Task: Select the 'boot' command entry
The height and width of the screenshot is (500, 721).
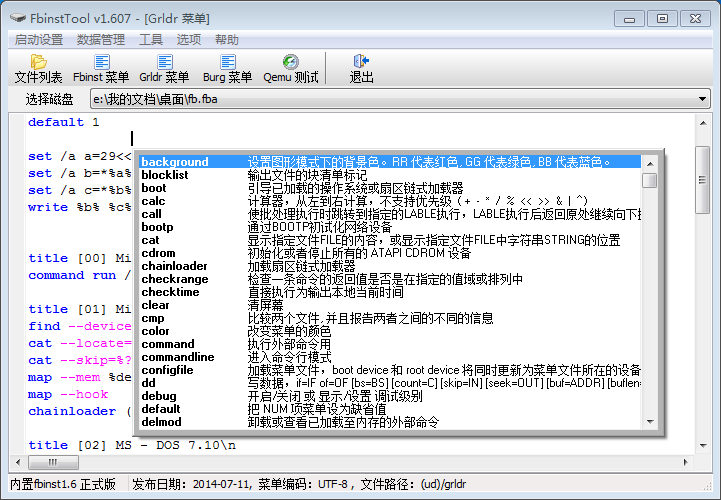Action: coord(390,188)
